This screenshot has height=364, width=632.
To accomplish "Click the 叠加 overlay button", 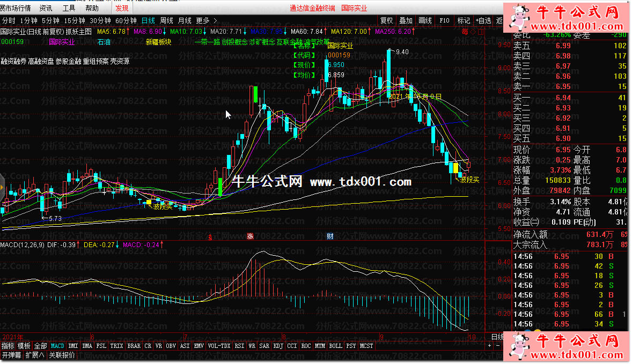I will click(x=406, y=20).
